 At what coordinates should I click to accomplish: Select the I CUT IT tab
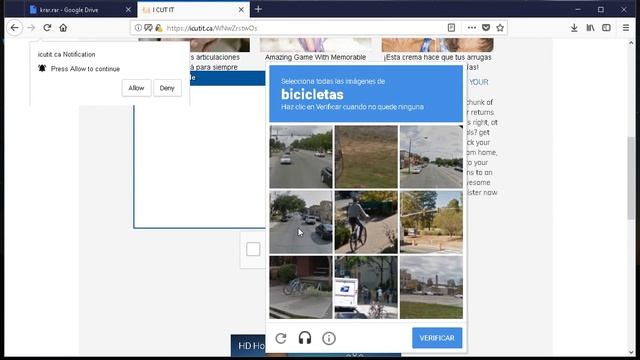pos(194,9)
